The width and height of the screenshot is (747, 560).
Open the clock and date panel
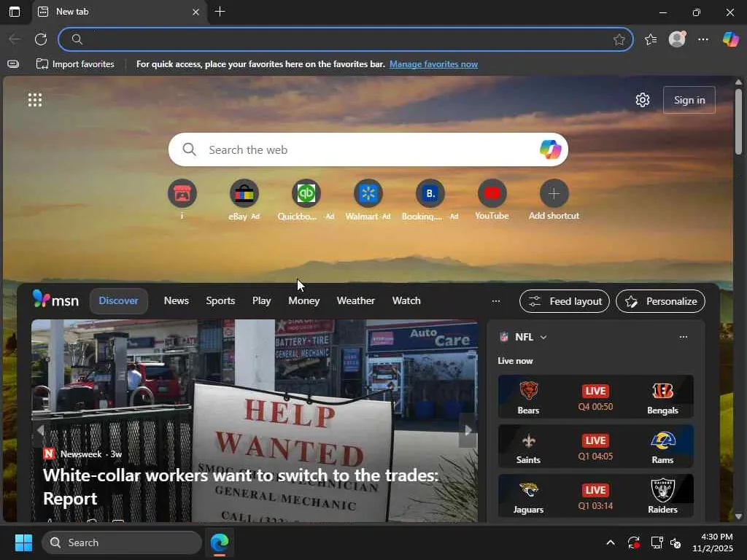[x=712, y=542]
